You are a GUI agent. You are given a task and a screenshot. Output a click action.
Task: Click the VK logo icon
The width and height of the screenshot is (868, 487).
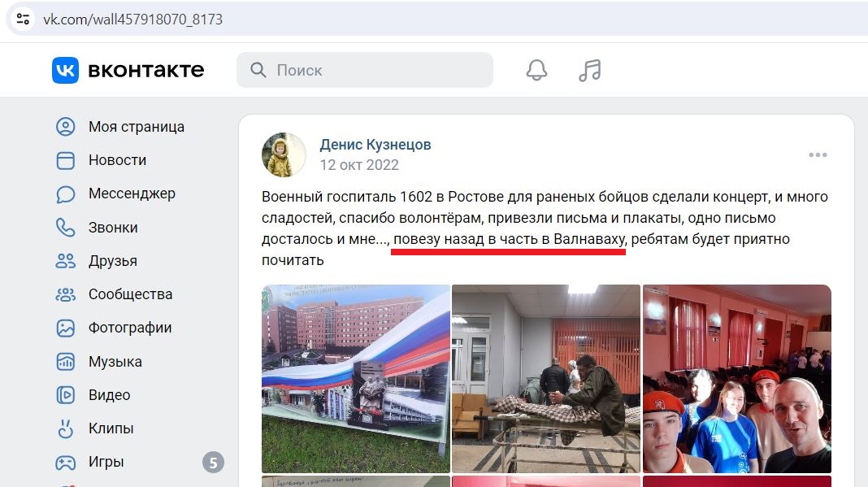tap(65, 71)
